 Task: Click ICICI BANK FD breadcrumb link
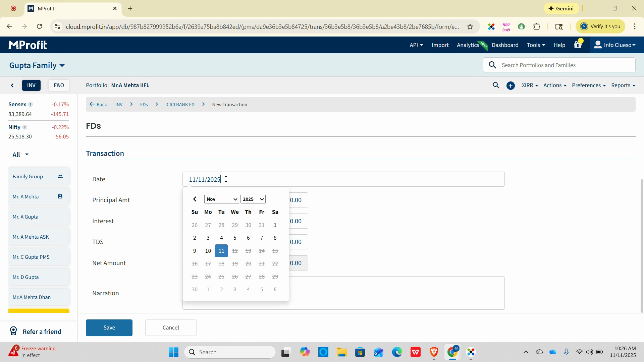click(x=180, y=105)
